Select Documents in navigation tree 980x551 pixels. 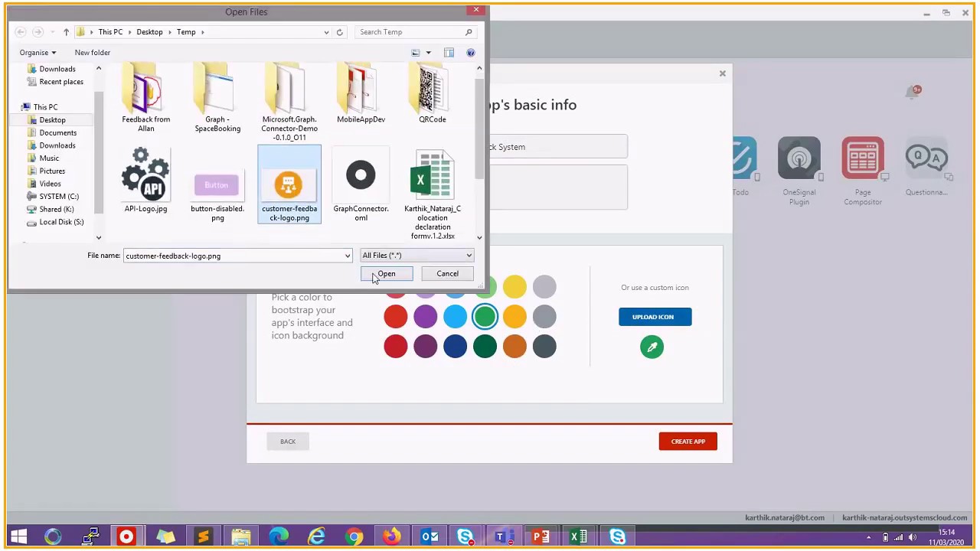point(57,133)
